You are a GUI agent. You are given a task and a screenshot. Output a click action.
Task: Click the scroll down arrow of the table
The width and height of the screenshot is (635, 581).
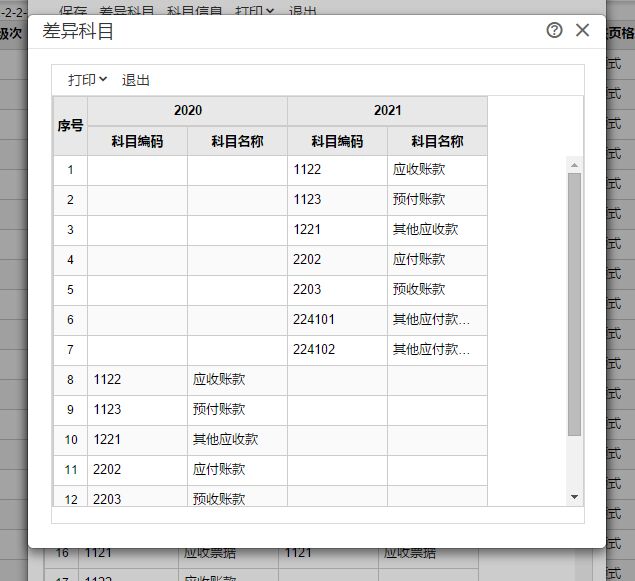[574, 497]
